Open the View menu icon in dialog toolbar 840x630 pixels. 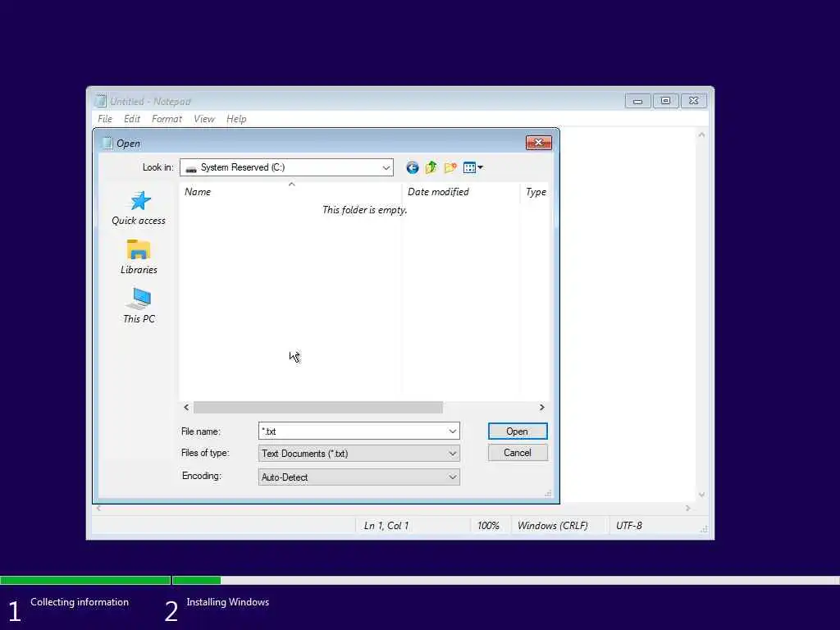[472, 167]
